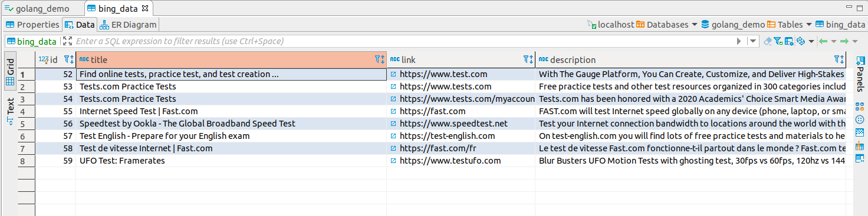The width and height of the screenshot is (868, 216).
Task: Open link icon for https://test-english.com
Action: point(393,136)
